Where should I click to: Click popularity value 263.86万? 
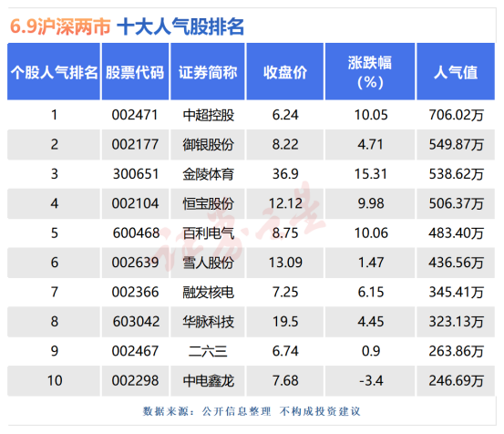456,351
